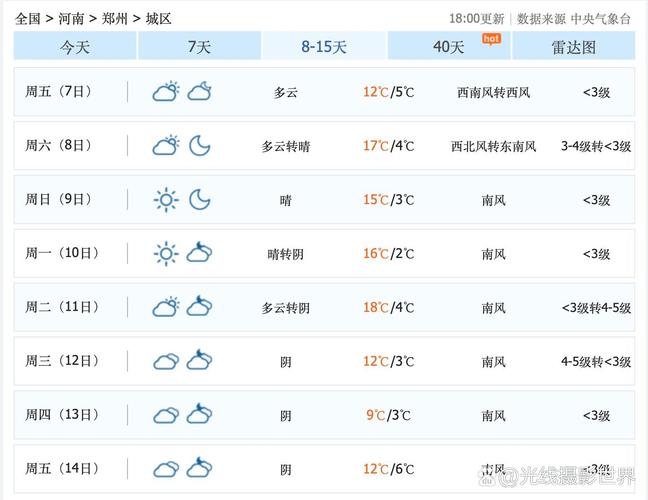Click the night cloudy-moon icon for 周五（7日）

[200, 91]
